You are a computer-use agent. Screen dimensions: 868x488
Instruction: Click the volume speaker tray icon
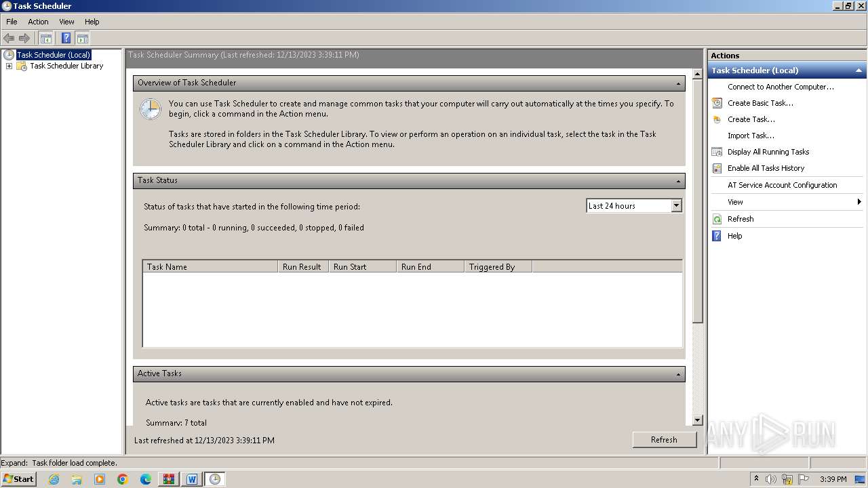pyautogui.click(x=771, y=479)
